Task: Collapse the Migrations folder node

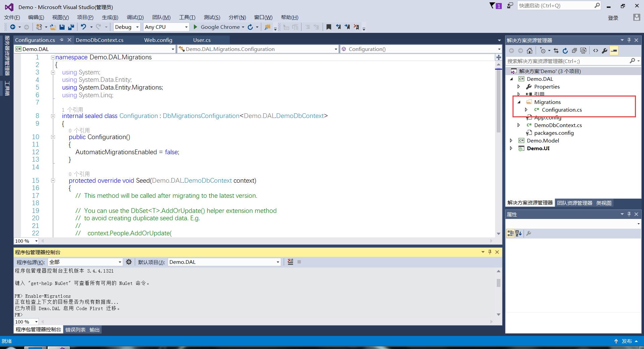Action: tap(519, 102)
